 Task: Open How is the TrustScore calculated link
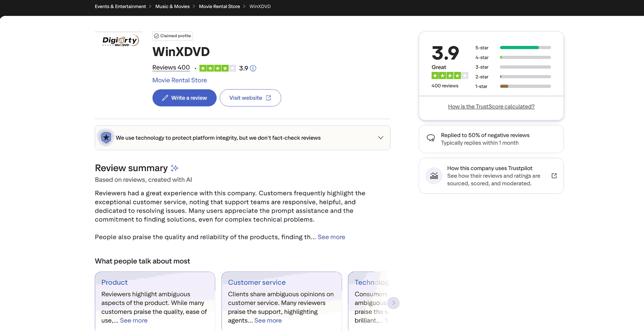[x=491, y=107]
